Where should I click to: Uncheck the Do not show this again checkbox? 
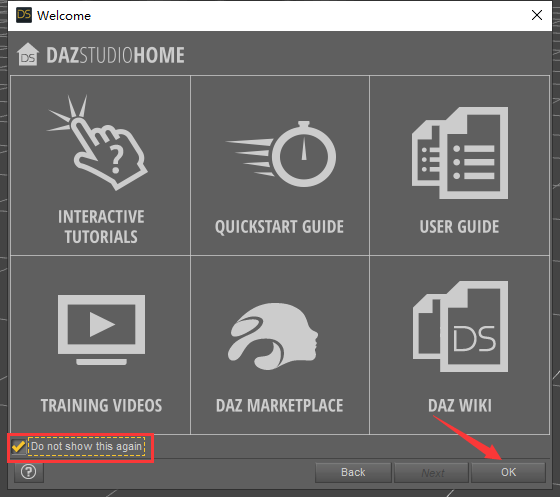(18, 446)
